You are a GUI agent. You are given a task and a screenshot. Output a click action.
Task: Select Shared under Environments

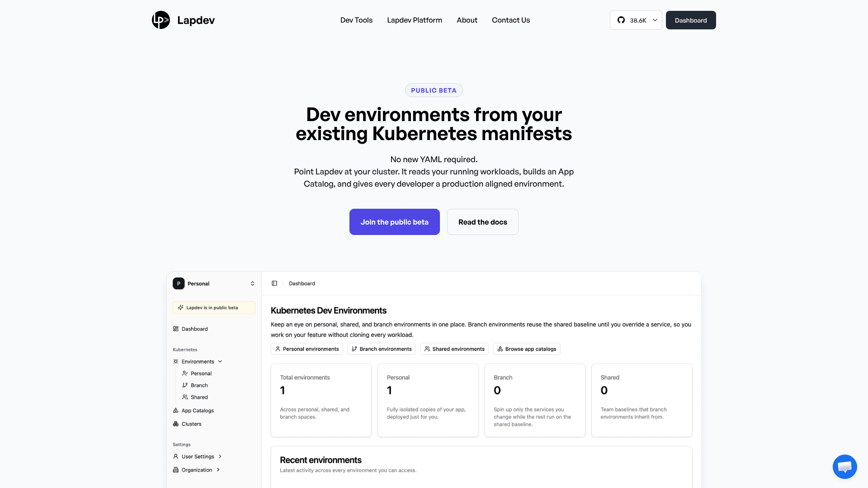pos(199,397)
